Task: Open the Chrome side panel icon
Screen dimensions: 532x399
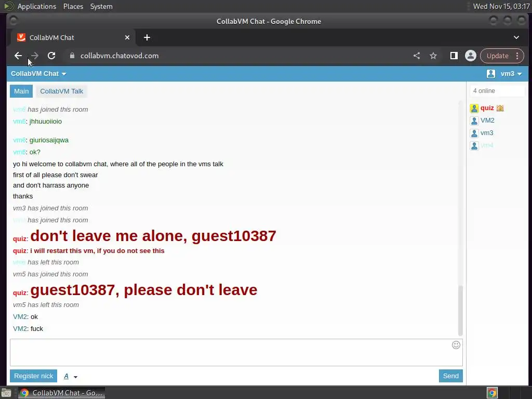Action: point(454,56)
